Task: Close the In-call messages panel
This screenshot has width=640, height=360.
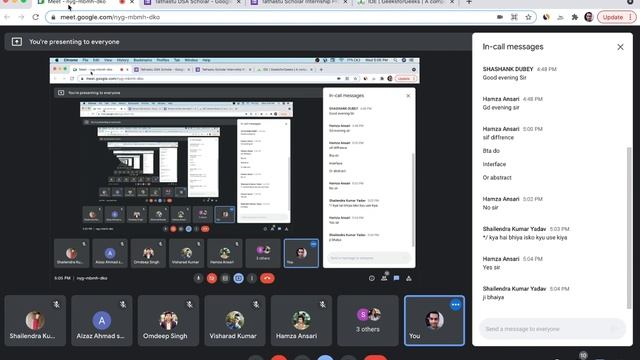Action: pos(620,47)
